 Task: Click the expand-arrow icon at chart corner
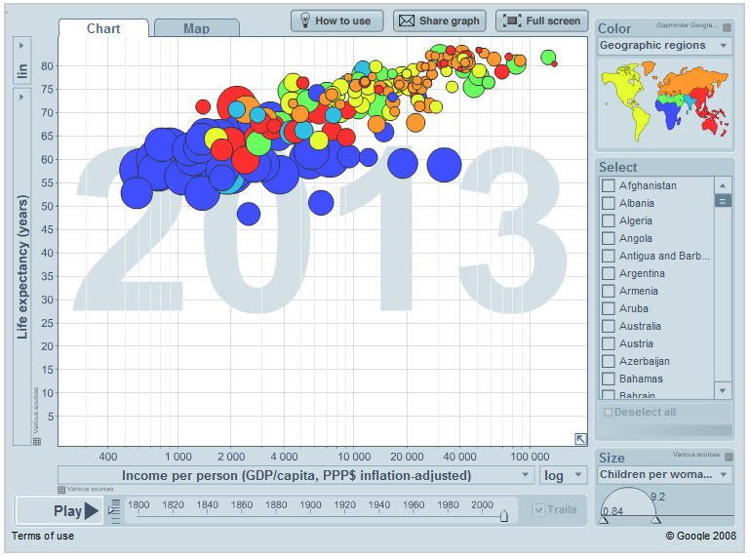pos(580,439)
